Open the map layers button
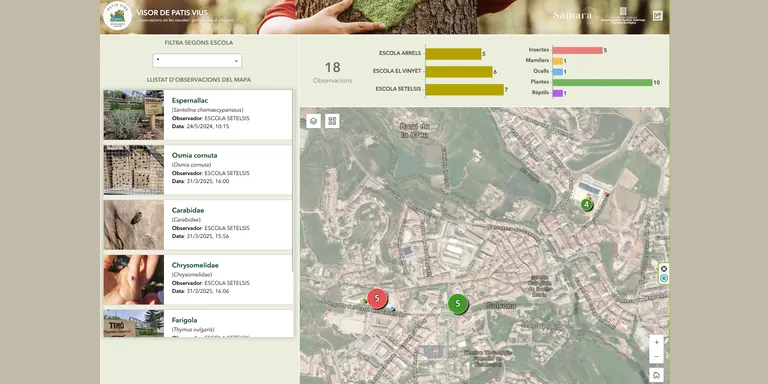768x384 pixels. coord(313,121)
